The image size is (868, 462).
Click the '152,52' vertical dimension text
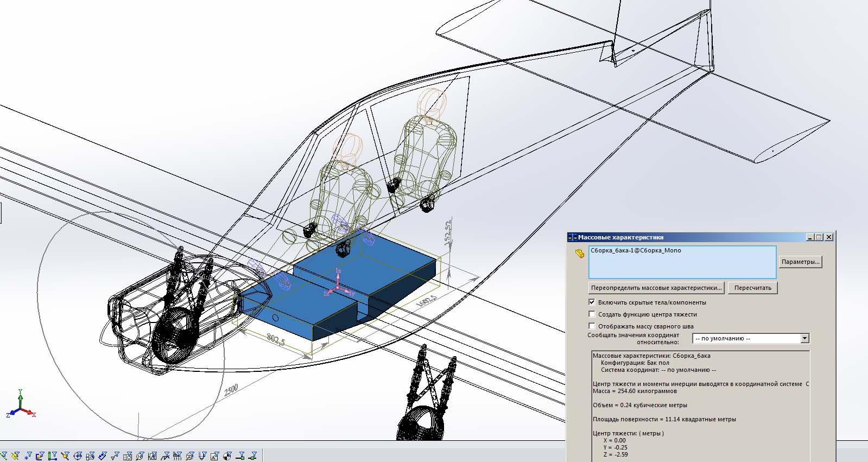tap(449, 233)
